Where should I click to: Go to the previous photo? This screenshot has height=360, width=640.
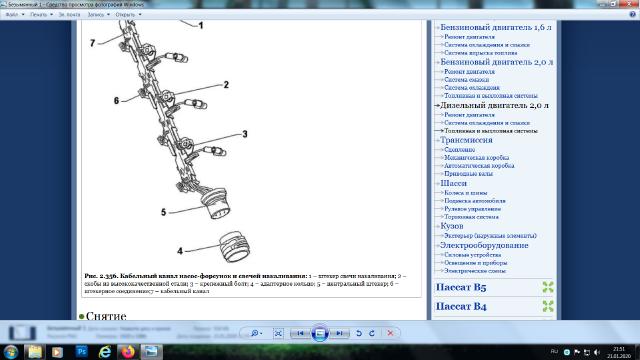(300, 333)
